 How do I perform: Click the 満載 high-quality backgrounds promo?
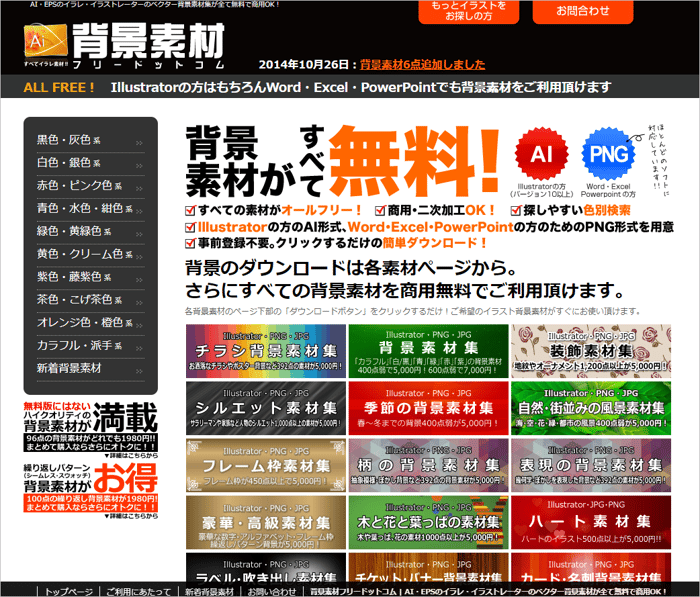click(x=91, y=427)
